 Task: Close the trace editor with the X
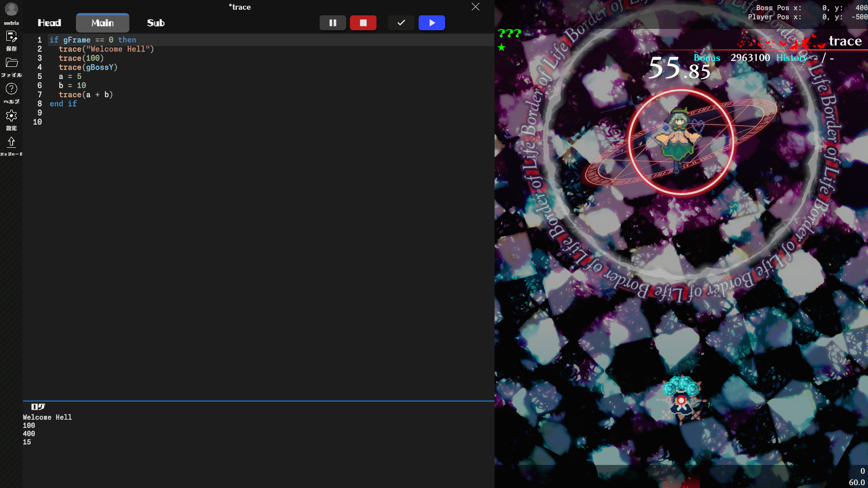(476, 7)
